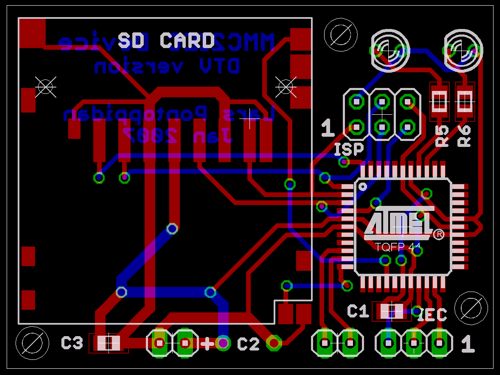Click the mounting hole beside IEC label
The image size is (500, 375).
point(471,308)
